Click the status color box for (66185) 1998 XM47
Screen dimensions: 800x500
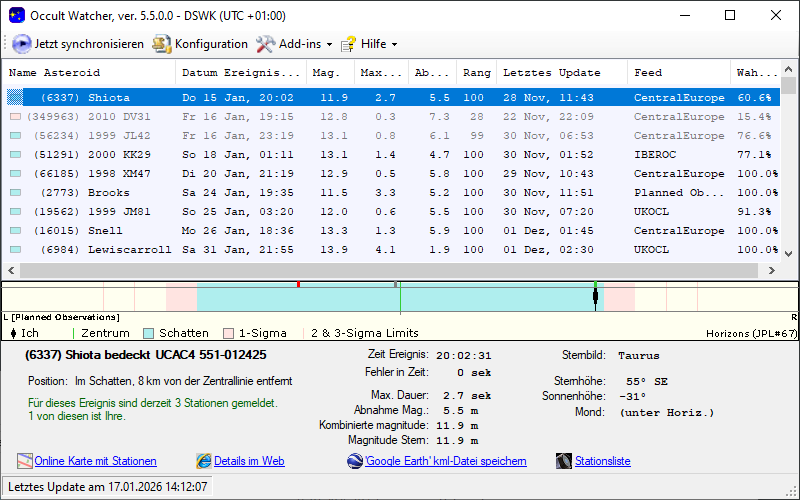tap(15, 173)
